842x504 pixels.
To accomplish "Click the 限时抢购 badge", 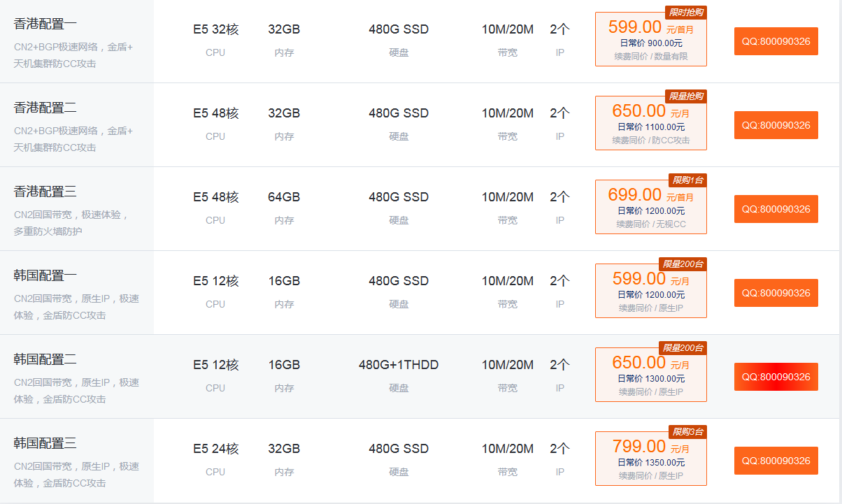I will [685, 12].
